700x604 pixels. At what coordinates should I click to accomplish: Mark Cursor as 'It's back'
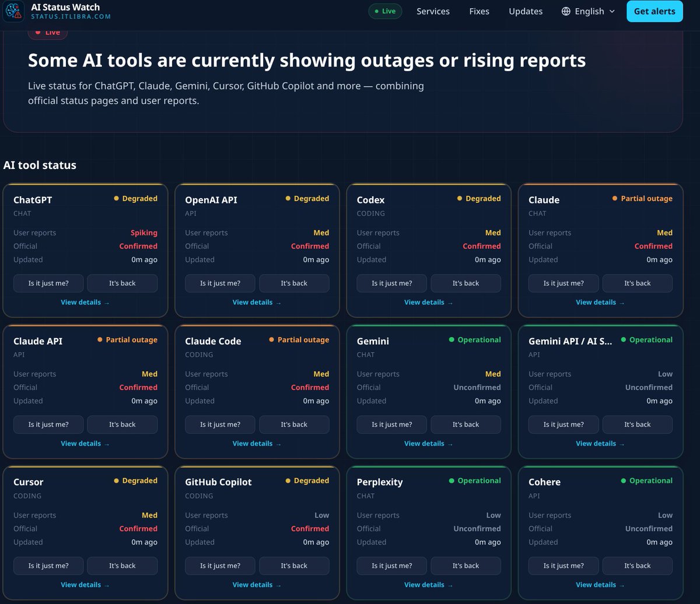(x=123, y=566)
